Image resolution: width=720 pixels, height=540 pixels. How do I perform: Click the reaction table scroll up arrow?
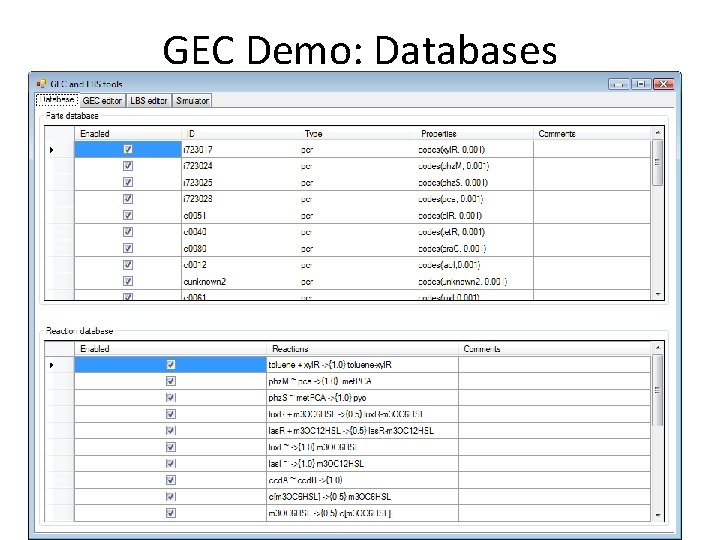click(x=658, y=348)
